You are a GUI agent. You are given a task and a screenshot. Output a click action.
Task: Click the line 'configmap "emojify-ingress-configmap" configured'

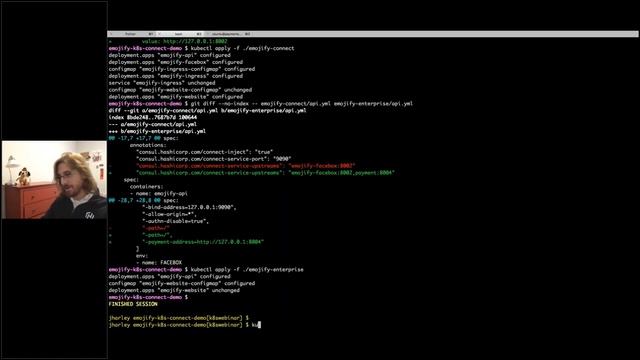(x=182, y=69)
